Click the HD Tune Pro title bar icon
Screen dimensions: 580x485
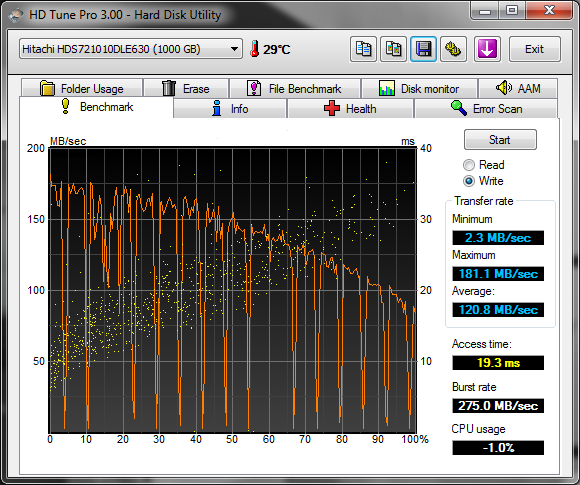16,15
